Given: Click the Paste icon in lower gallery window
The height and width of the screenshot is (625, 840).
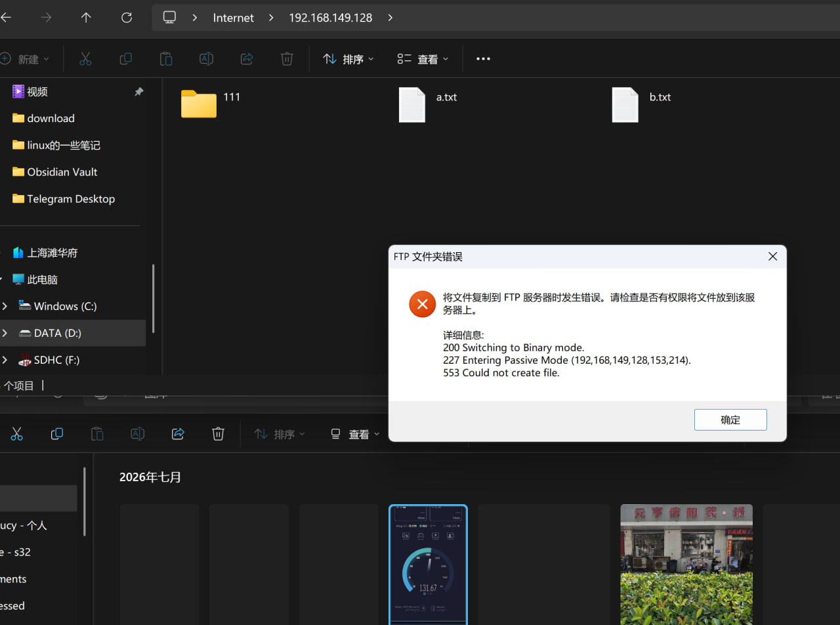Looking at the screenshot, I should point(97,433).
